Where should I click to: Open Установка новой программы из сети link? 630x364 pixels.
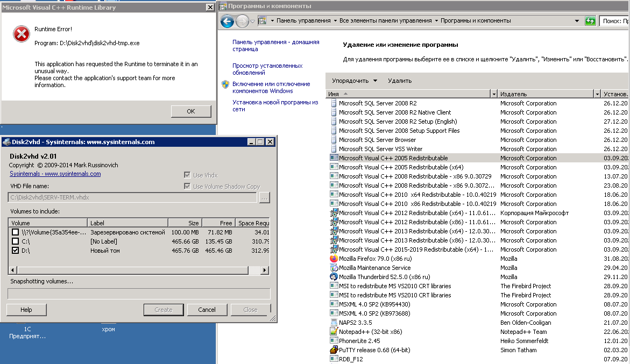click(275, 105)
